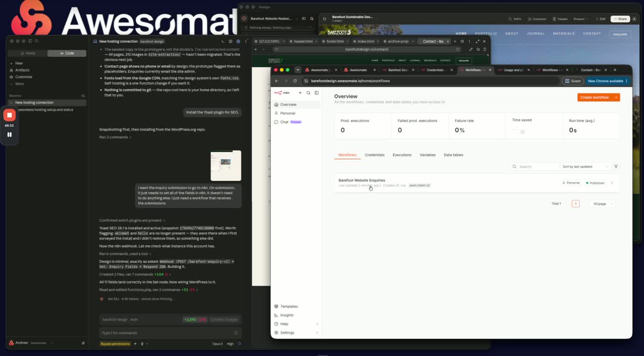Open the Chrome tab search dropdown arrow

point(298,70)
